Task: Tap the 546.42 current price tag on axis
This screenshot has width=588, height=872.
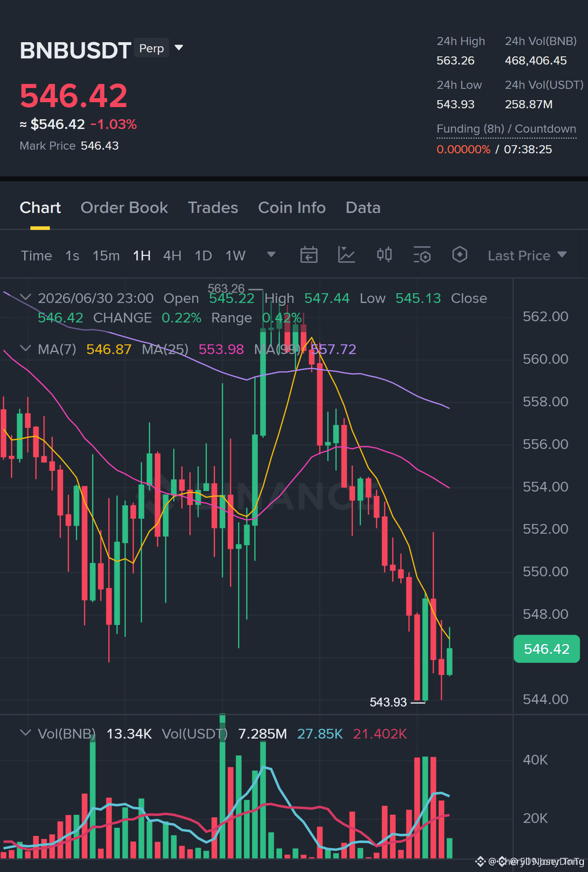Action: click(x=547, y=649)
